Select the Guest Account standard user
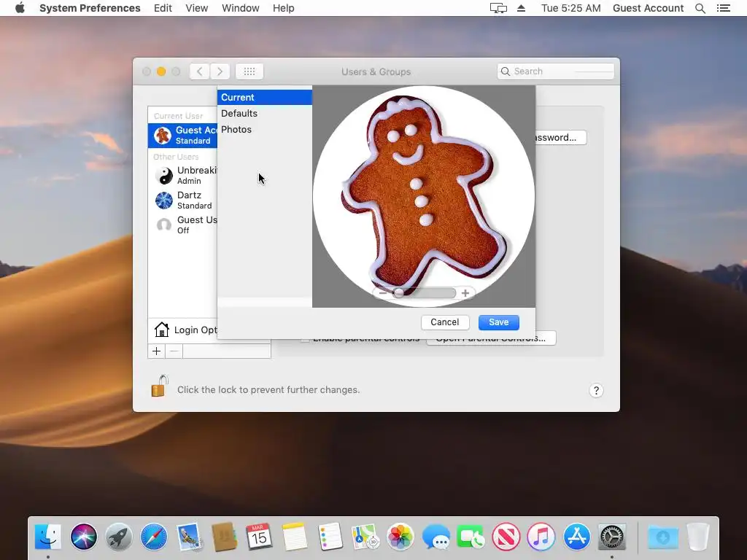 [182, 135]
